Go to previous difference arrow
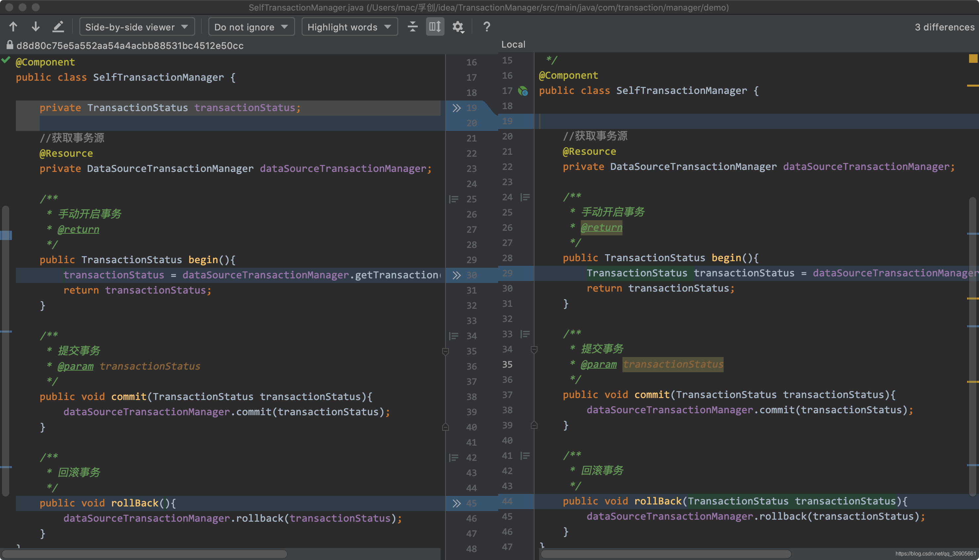This screenshot has width=979, height=560. [13, 27]
